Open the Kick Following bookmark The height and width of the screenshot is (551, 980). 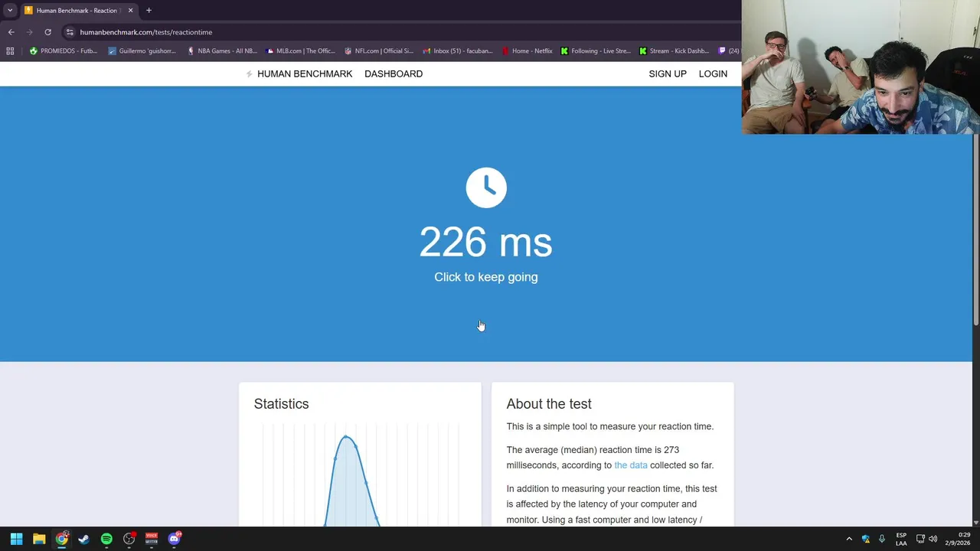(x=596, y=51)
